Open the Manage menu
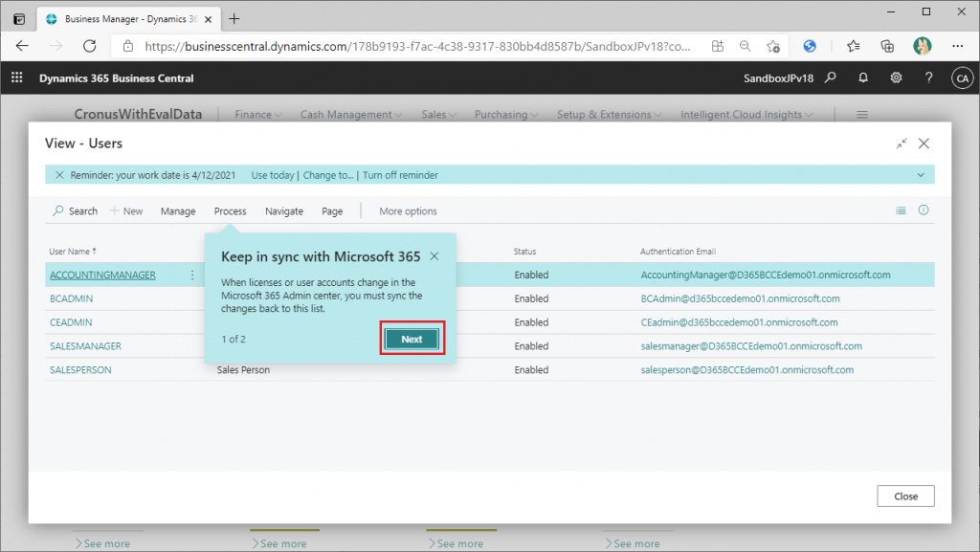The width and height of the screenshot is (980, 552). click(x=178, y=211)
